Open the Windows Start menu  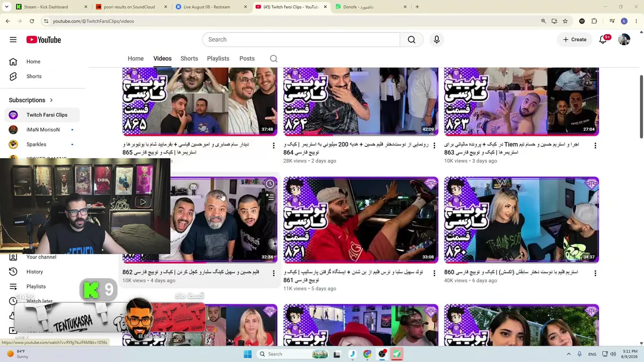[x=248, y=354]
